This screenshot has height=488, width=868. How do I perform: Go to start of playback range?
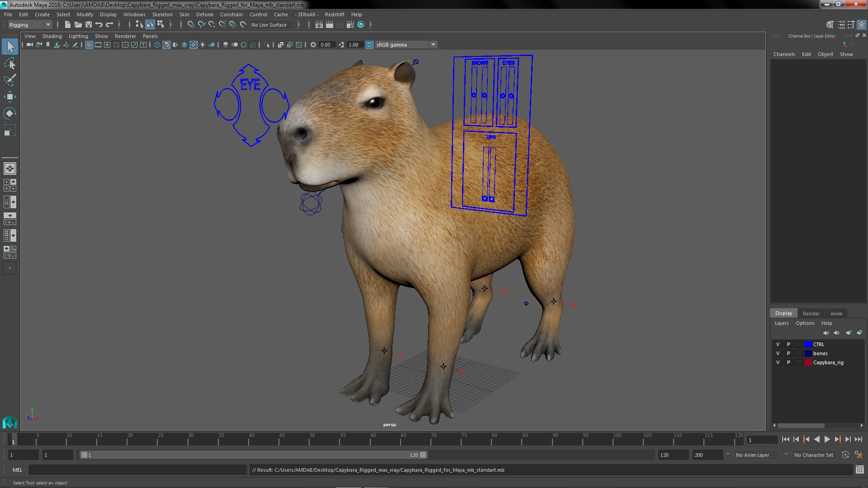pyautogui.click(x=786, y=439)
